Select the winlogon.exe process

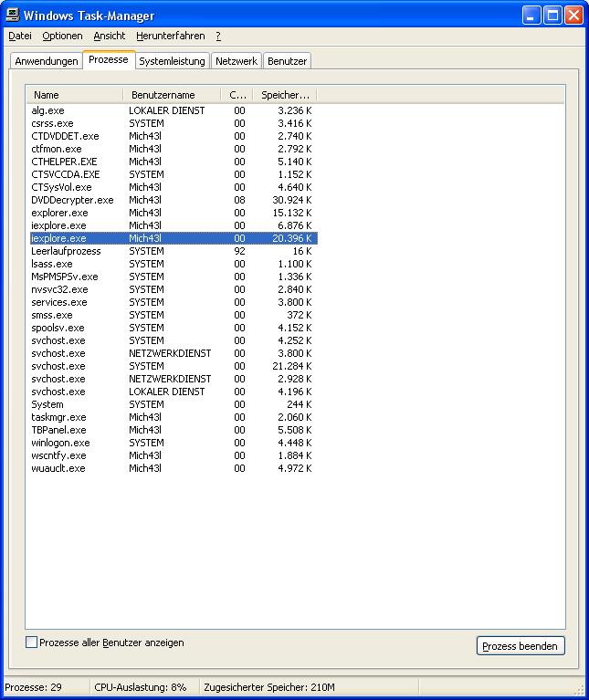coord(174,444)
